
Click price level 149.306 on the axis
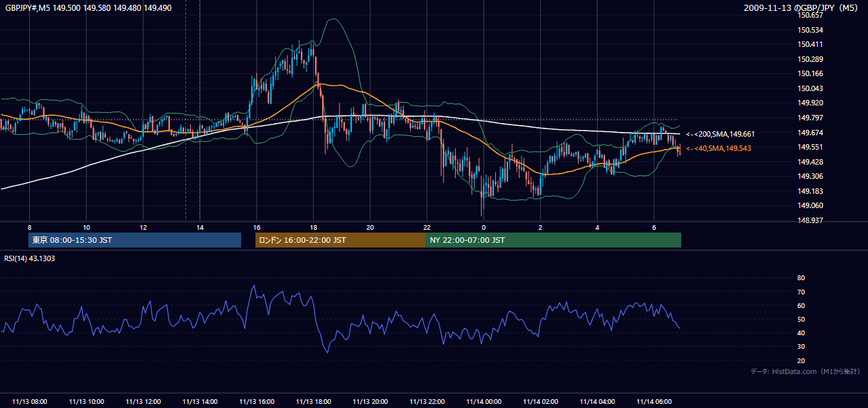[x=810, y=176]
